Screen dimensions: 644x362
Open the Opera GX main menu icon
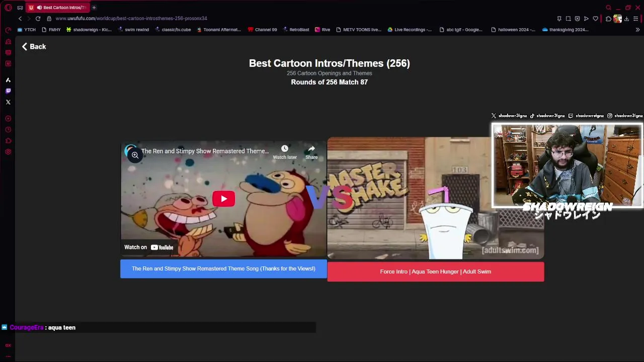point(8,8)
